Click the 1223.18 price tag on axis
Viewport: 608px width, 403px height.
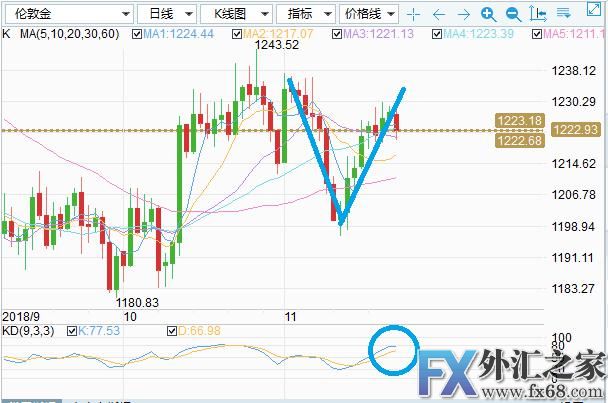click(518, 121)
